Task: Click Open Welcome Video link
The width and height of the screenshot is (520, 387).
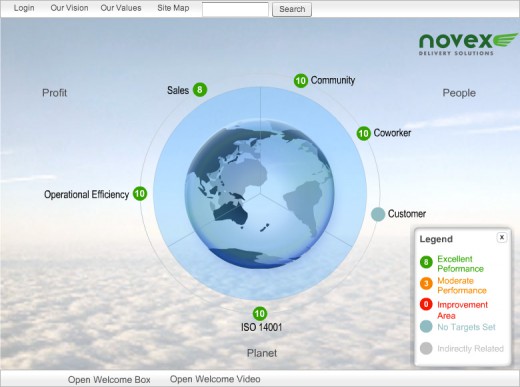Action: [x=215, y=379]
